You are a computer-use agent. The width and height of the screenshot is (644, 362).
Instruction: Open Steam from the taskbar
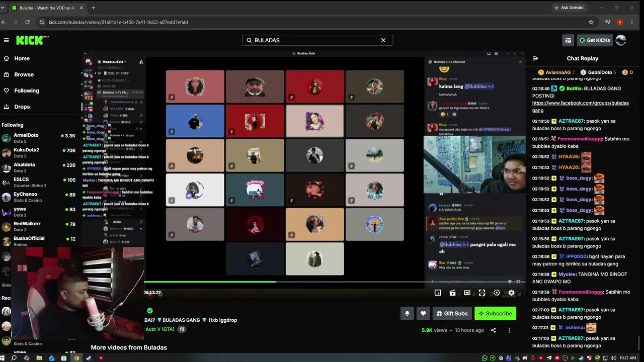pos(89,358)
